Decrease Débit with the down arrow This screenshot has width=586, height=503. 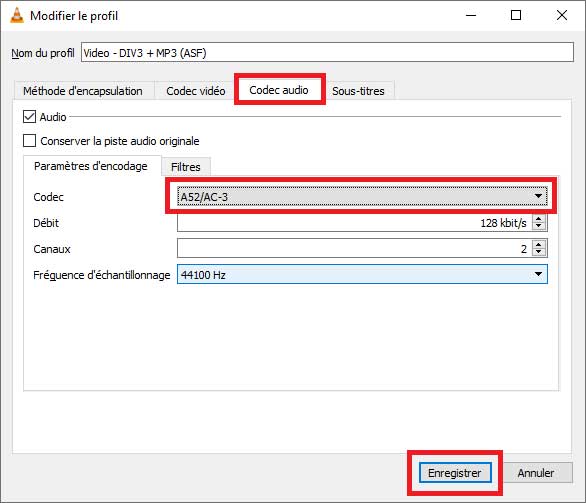point(539,226)
